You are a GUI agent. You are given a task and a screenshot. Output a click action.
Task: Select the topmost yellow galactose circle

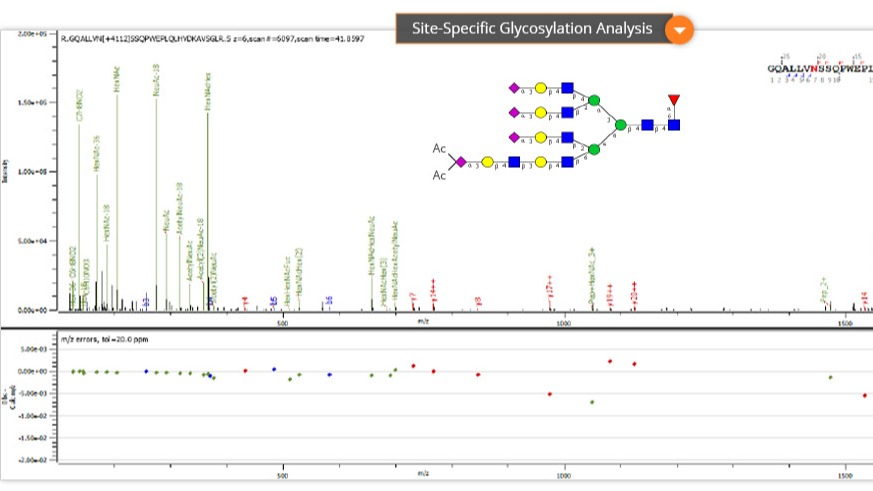click(541, 88)
